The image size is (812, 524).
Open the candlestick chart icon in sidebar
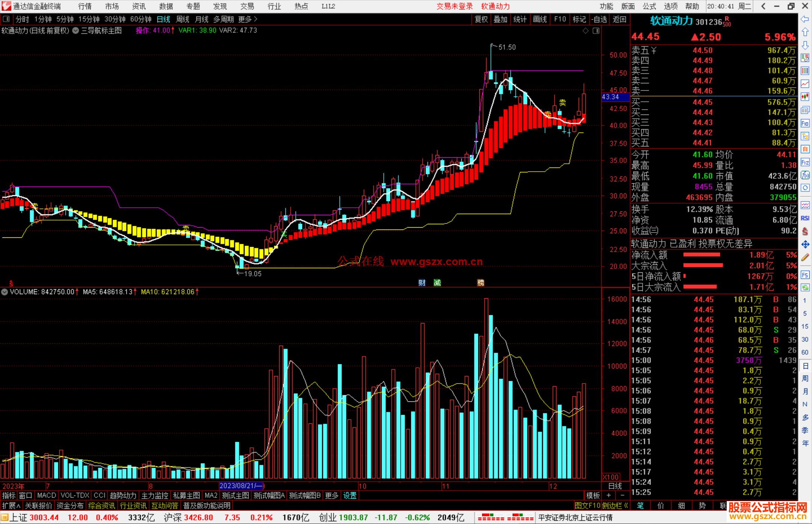pos(805,97)
